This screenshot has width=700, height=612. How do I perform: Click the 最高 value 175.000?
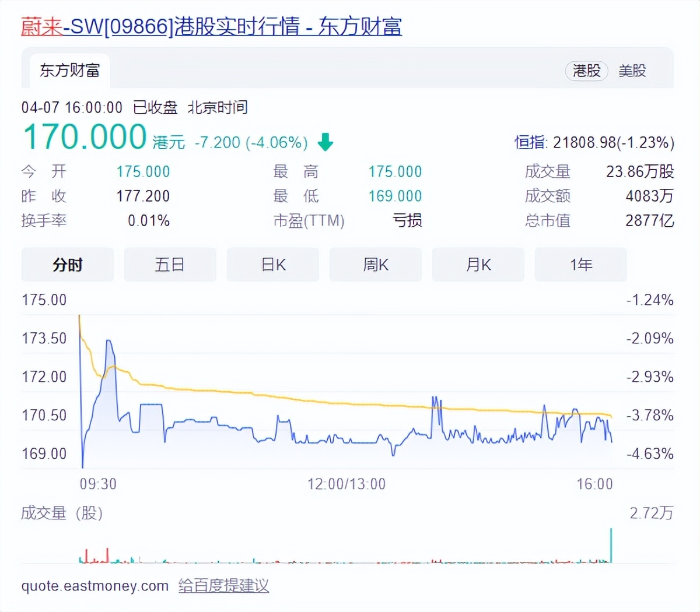395,171
